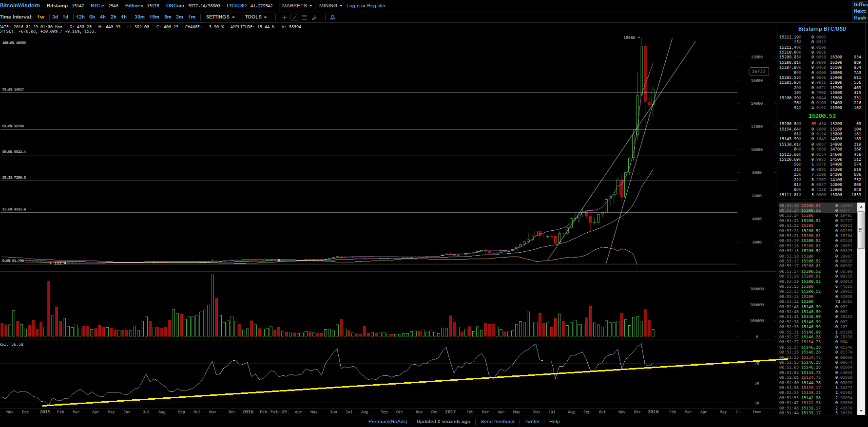Click the 38.2% 7296.8 Fibonacci level label
The width and height of the screenshot is (868, 427).
click(14, 178)
